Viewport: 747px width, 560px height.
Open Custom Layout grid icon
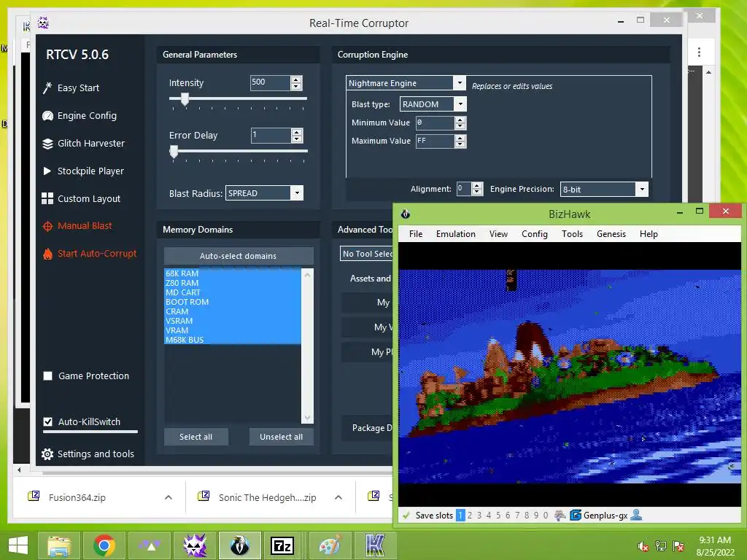click(x=47, y=198)
